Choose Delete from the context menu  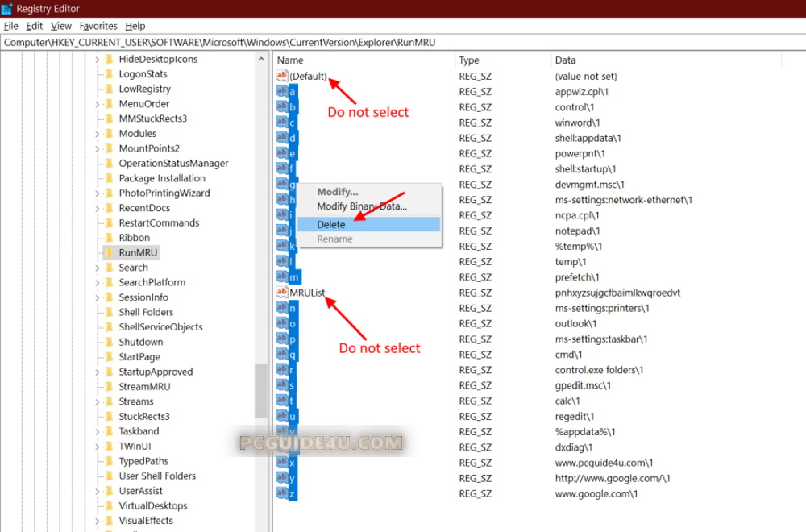pyautogui.click(x=331, y=224)
